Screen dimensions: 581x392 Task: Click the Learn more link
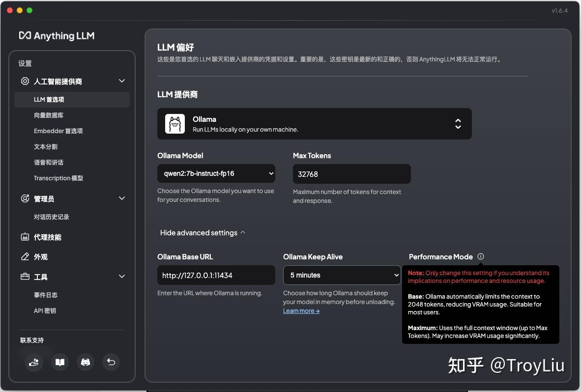click(x=301, y=310)
